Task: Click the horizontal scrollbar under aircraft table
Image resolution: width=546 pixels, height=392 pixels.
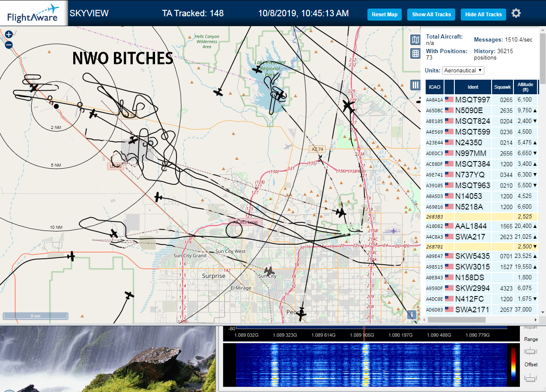Action: 456,320
